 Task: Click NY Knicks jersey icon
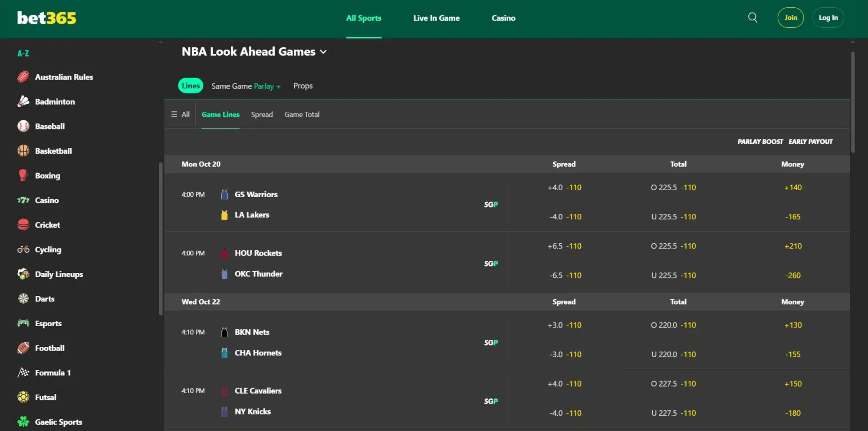click(x=224, y=411)
